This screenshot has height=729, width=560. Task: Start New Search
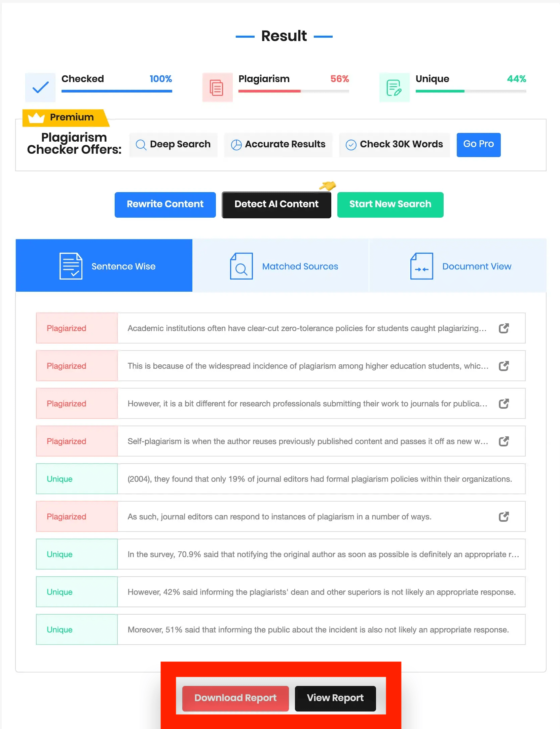pos(390,205)
